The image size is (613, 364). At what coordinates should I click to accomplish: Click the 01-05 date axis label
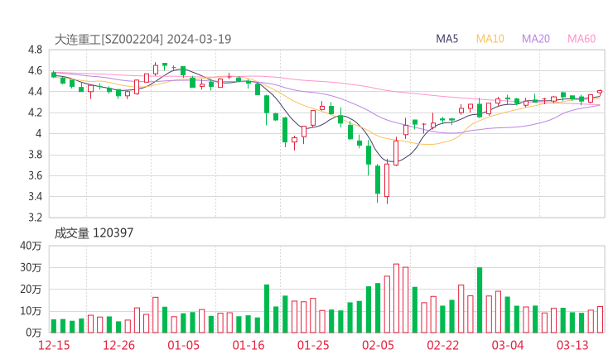coord(183,345)
